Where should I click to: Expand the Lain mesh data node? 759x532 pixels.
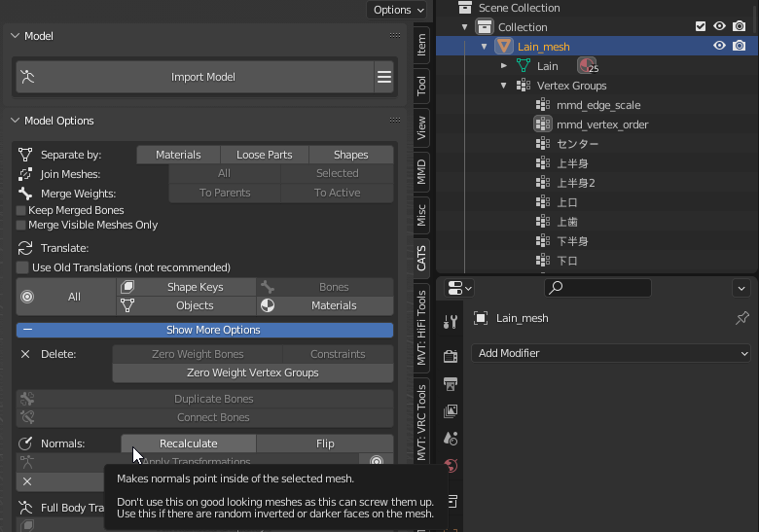point(504,66)
